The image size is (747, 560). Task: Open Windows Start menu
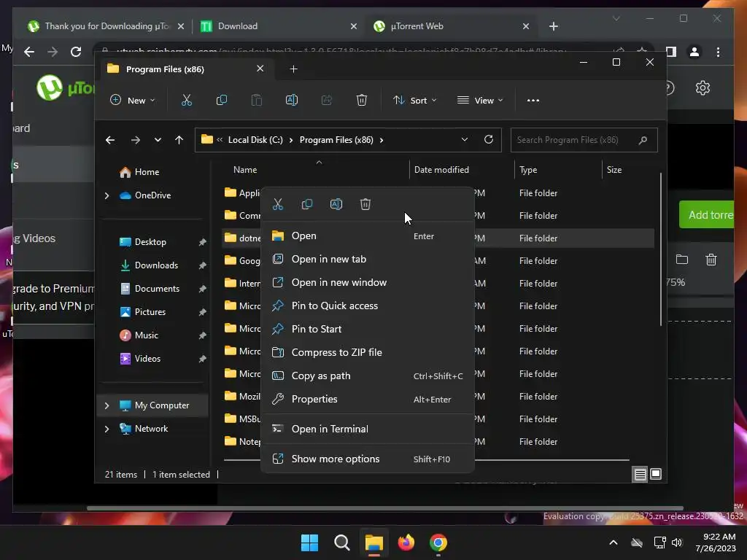(309, 542)
